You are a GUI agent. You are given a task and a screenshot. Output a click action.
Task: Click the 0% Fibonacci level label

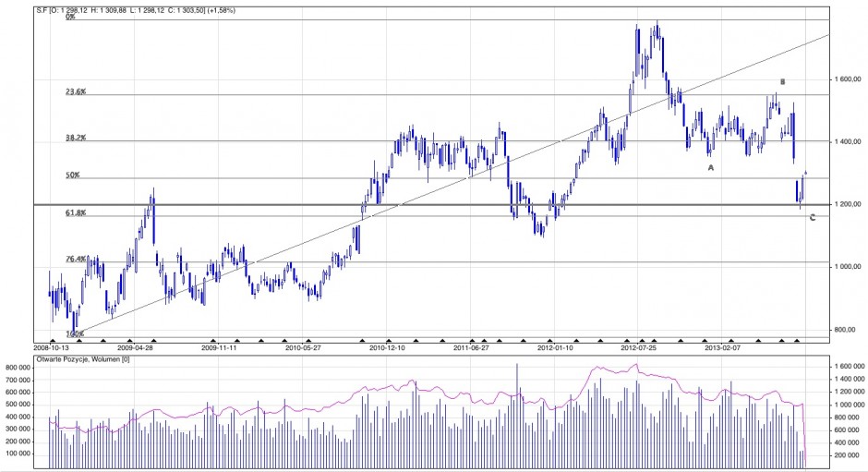coord(70,17)
